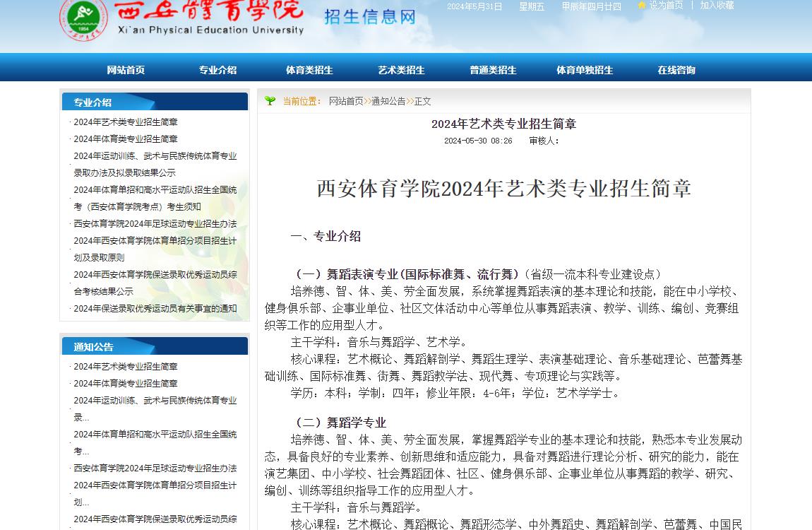Click the 招生信息网 site title
This screenshot has width=812, height=530.
click(370, 17)
